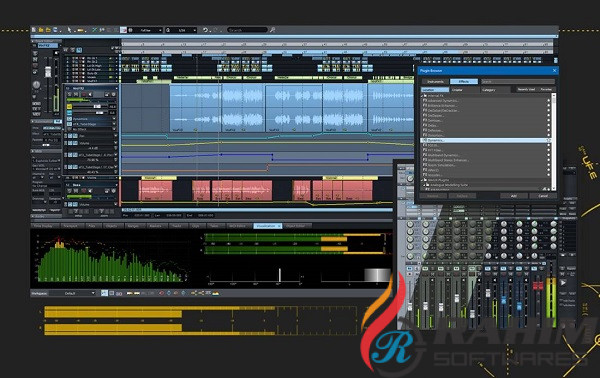Viewport: 600px width, 378px height.
Task: Open the dropdown arrow of the Dynamics slot
Action: (114, 119)
